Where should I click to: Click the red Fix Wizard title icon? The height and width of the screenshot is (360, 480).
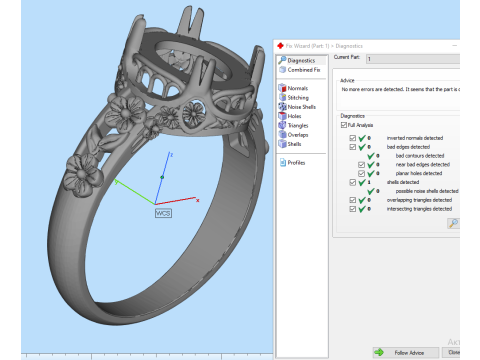pos(280,46)
